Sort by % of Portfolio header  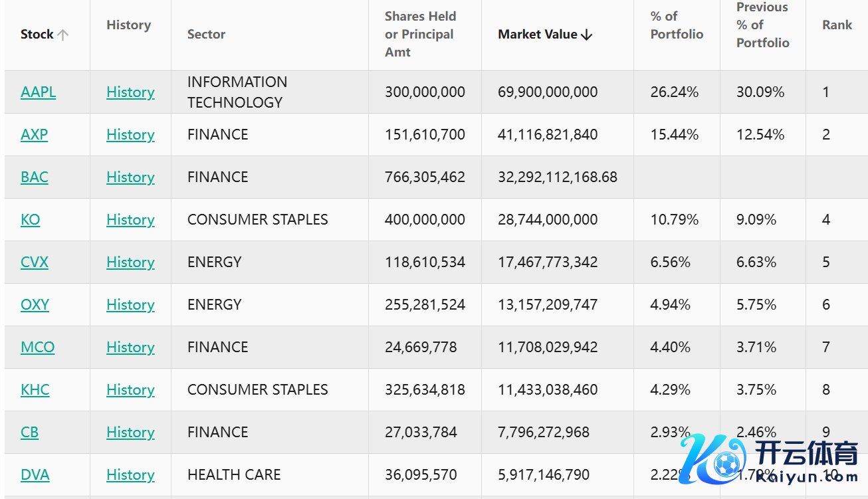click(x=676, y=25)
